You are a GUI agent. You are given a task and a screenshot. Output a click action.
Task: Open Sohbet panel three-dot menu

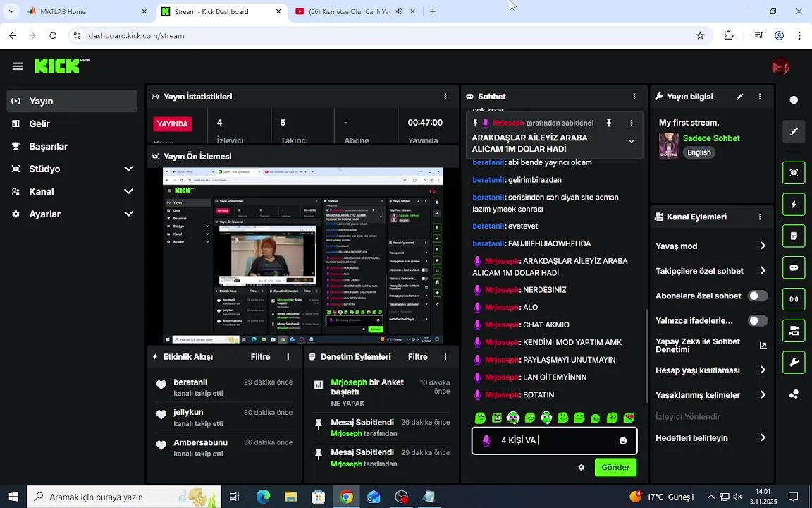tap(634, 97)
